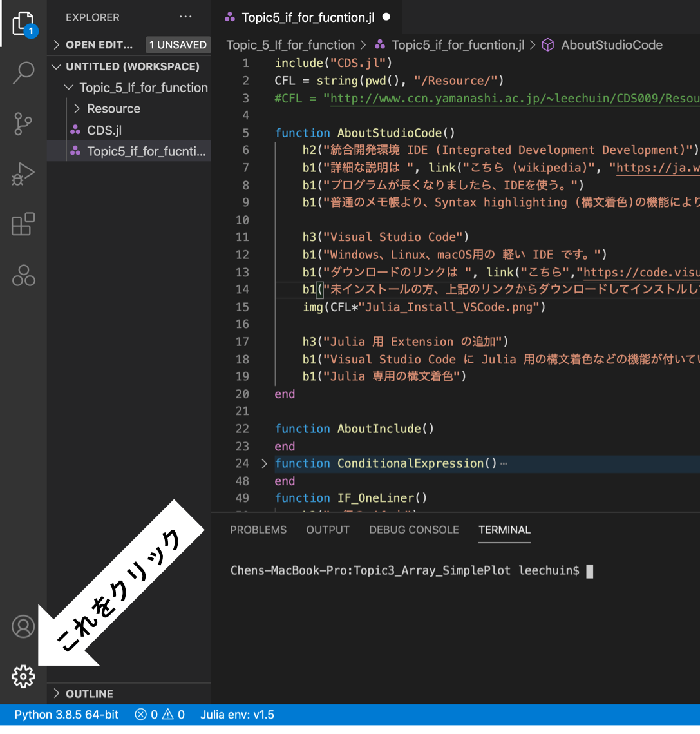
Task: Follow the yamanashi.ac.jp URL on line 3
Action: pos(515,99)
